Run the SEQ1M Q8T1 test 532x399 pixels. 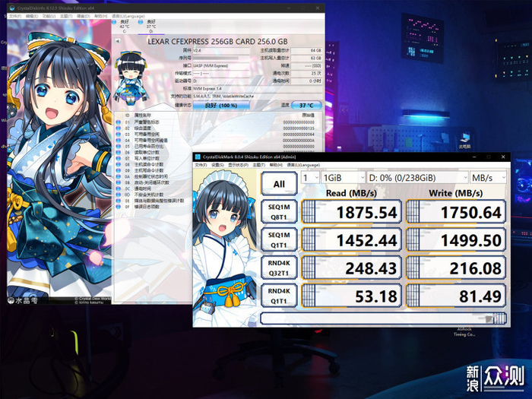[x=279, y=212]
